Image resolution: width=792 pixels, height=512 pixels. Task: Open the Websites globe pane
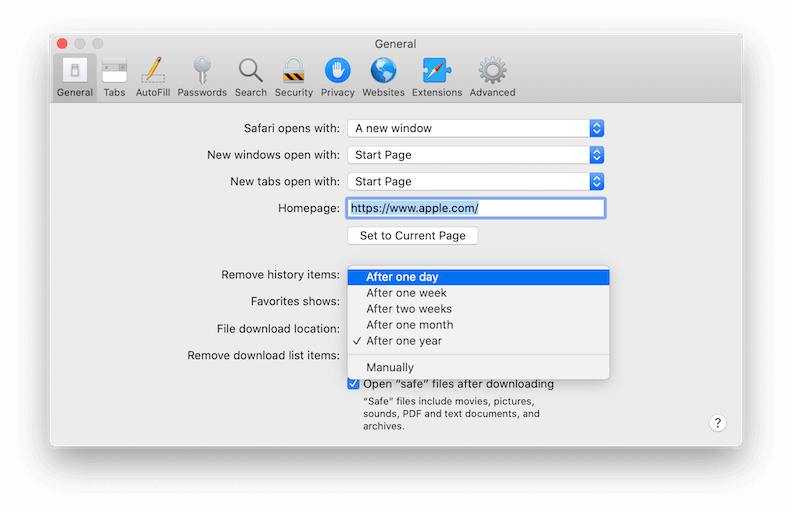click(x=383, y=77)
